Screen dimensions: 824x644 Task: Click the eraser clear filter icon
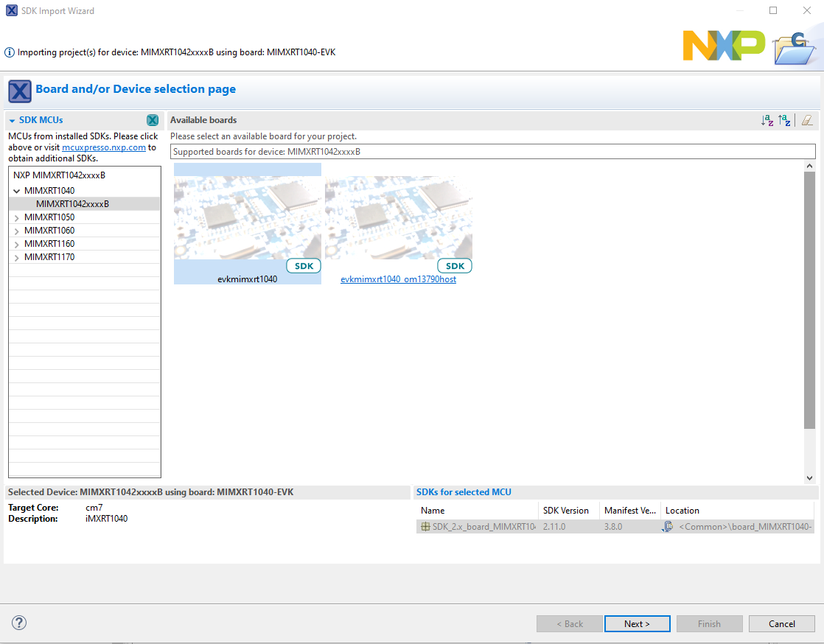pyautogui.click(x=807, y=120)
